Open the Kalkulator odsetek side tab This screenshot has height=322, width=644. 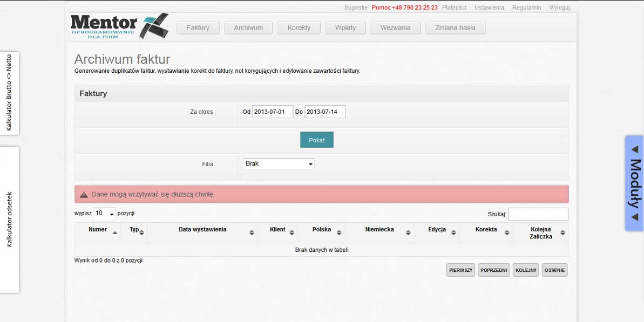tap(9, 220)
